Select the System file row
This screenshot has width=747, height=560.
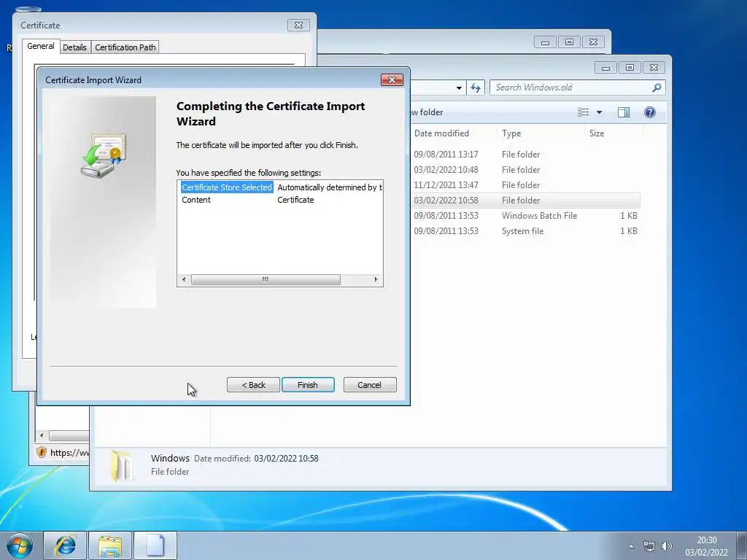click(524, 230)
